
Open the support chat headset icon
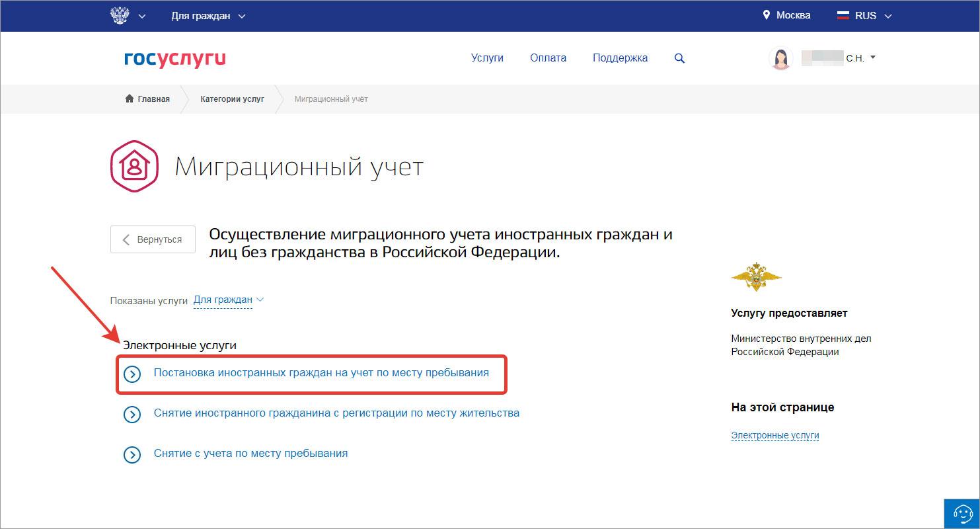tap(962, 513)
